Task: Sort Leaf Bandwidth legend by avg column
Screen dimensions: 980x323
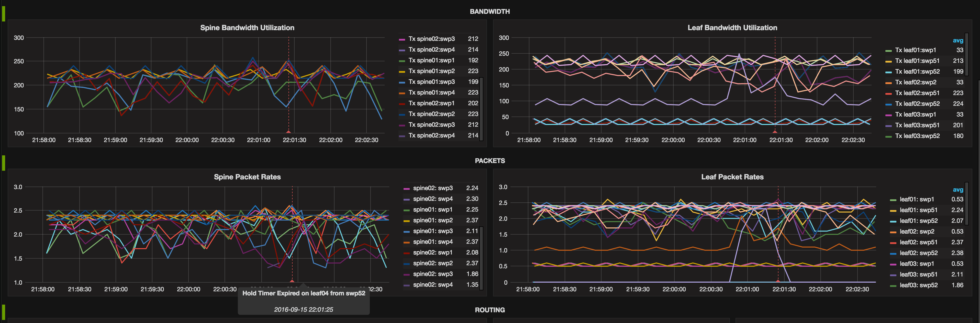Action: (x=957, y=41)
